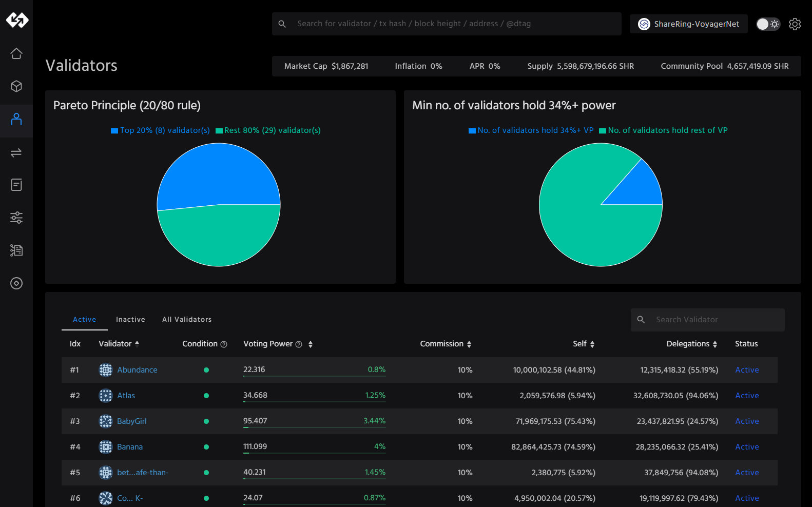Click the Market Cap $1,867,281 stat

[x=326, y=66]
